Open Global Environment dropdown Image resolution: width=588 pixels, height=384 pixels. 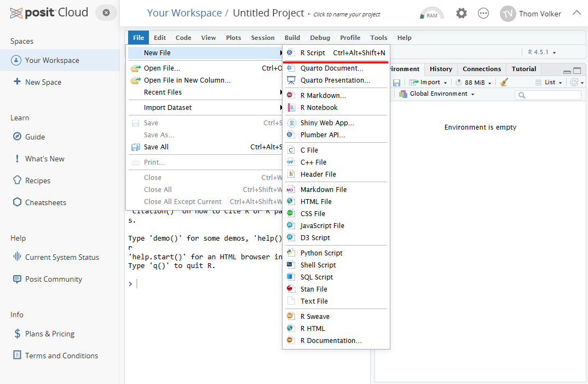tap(437, 94)
